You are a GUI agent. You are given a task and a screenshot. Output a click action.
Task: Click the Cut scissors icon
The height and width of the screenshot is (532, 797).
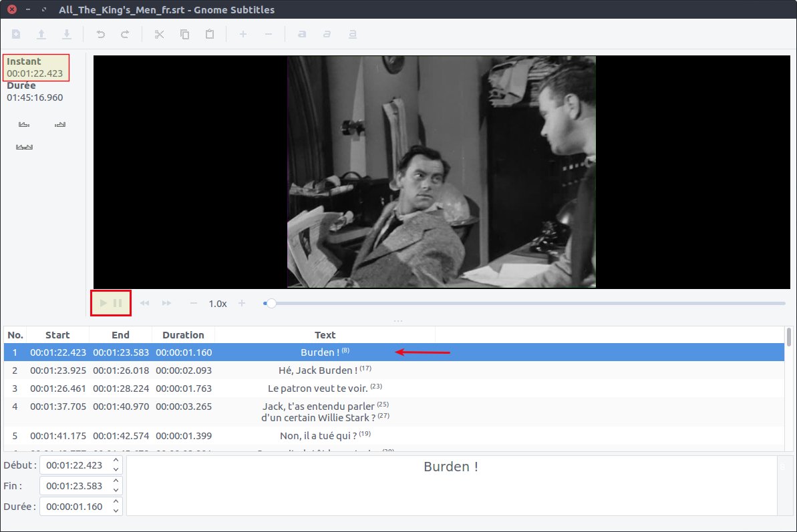[160, 34]
